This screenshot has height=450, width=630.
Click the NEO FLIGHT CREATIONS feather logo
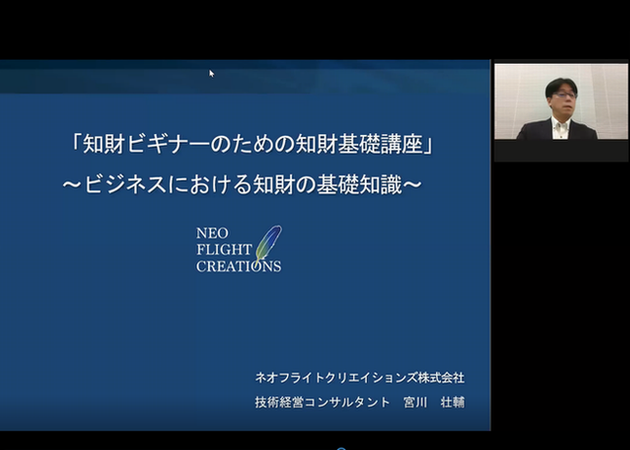tap(239, 249)
